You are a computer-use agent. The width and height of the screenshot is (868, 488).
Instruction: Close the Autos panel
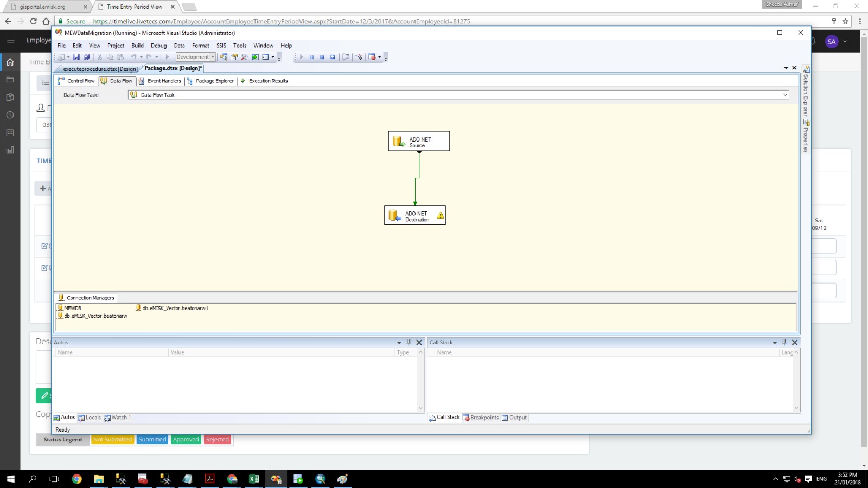[x=419, y=342]
